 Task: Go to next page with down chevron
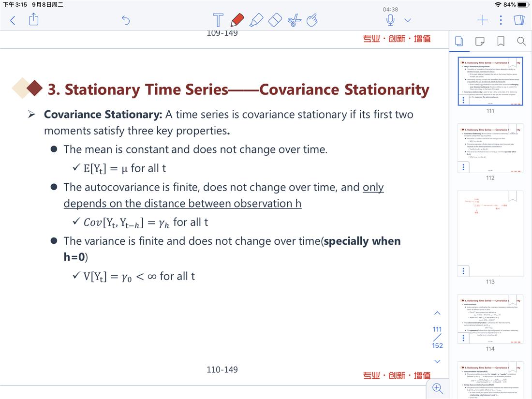(x=437, y=361)
